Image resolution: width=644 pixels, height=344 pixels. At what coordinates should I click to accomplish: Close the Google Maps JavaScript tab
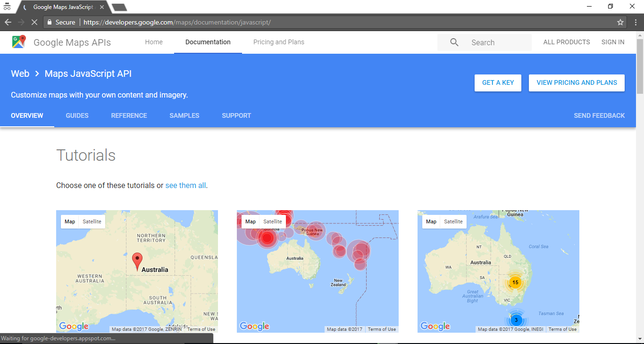click(102, 7)
